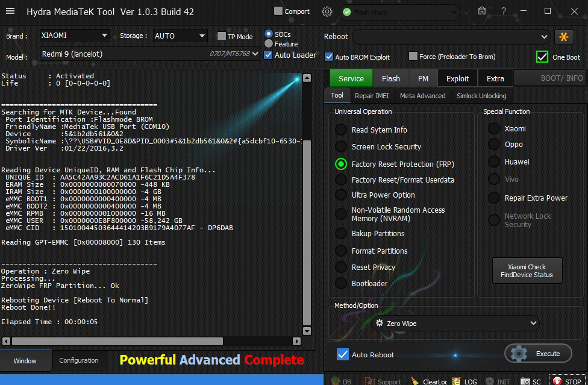The height and width of the screenshot is (385, 588).
Task: Open the BOOT/ INFO tab
Action: 550,78
